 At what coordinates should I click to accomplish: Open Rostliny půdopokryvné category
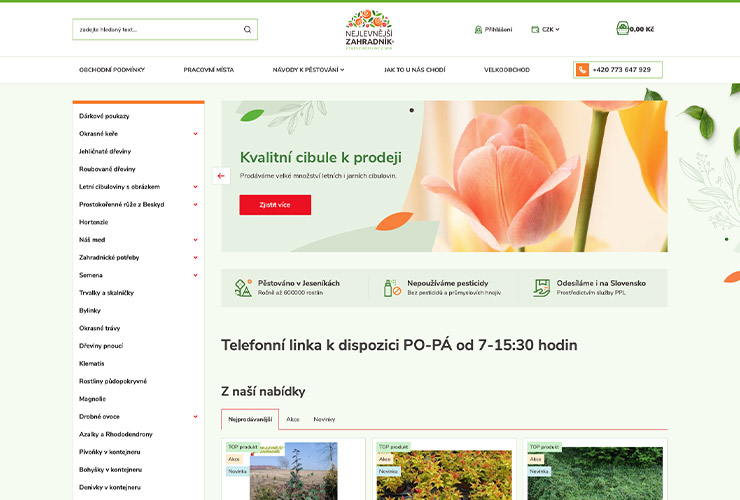click(x=113, y=381)
